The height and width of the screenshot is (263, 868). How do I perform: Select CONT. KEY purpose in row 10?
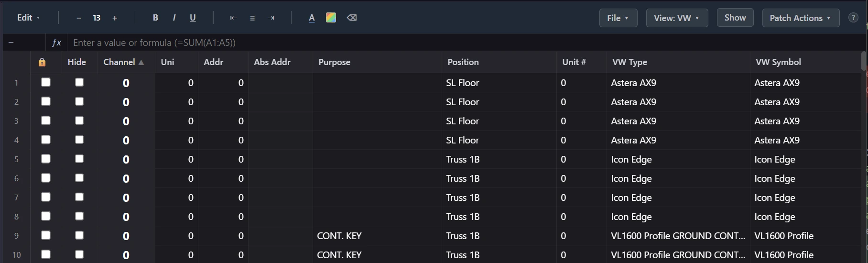pos(377,255)
